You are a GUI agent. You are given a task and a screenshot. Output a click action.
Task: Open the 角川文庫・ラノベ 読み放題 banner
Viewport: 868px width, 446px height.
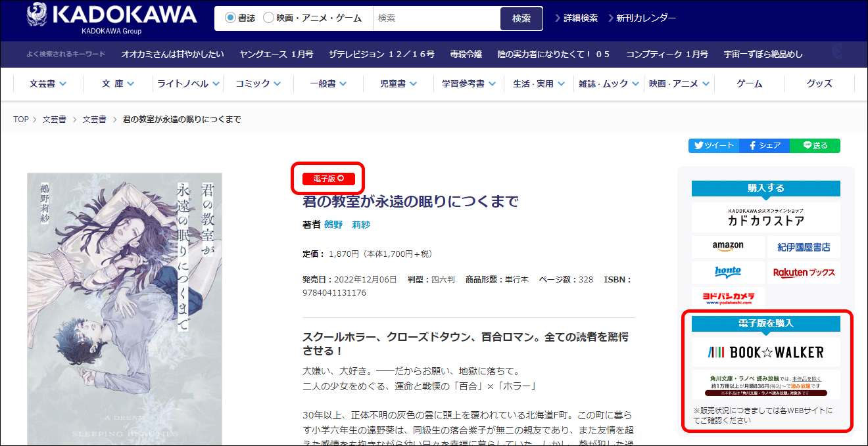tap(765, 384)
